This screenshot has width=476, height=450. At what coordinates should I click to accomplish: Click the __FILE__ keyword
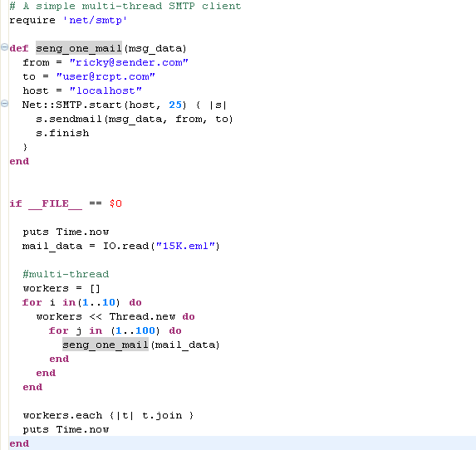coord(56,203)
